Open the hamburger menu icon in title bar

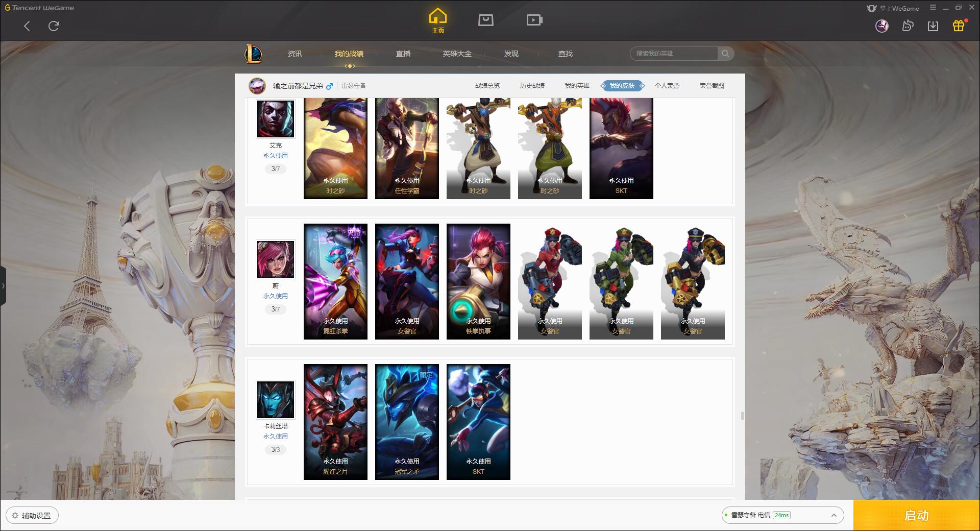point(933,8)
